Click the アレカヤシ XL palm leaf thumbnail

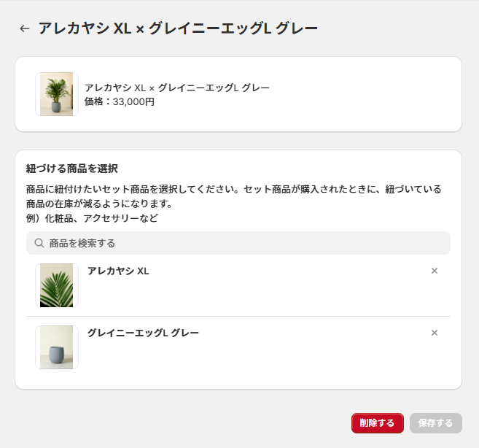point(56,285)
